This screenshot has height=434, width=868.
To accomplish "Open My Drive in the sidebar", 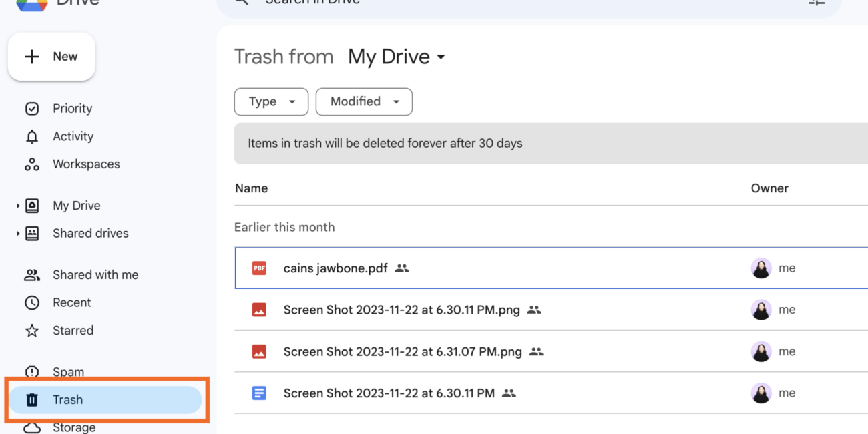I will pos(76,206).
